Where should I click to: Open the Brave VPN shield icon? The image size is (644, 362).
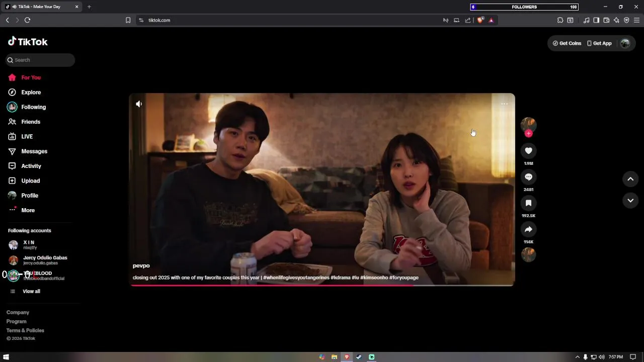click(626, 20)
